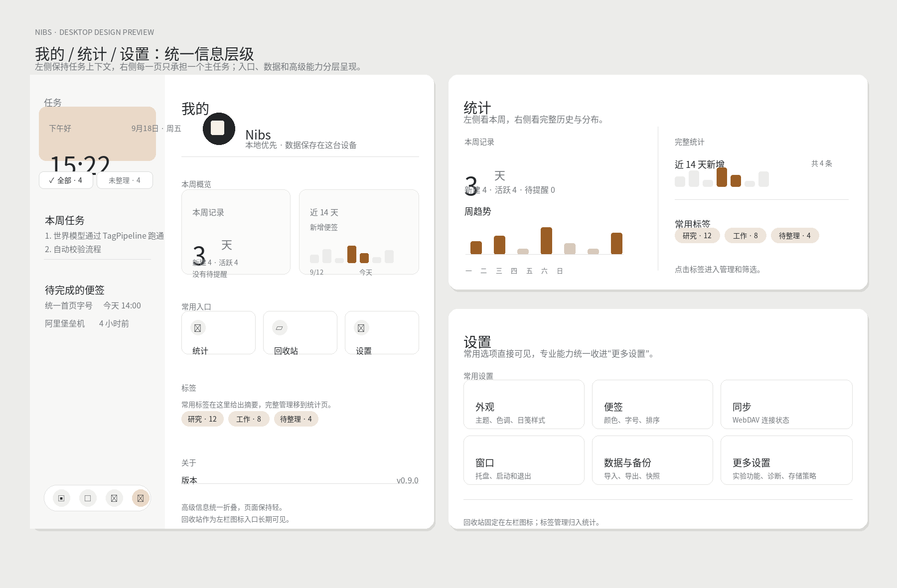Open the 统计 shortcut card icon
The width and height of the screenshot is (897, 588).
(x=198, y=328)
